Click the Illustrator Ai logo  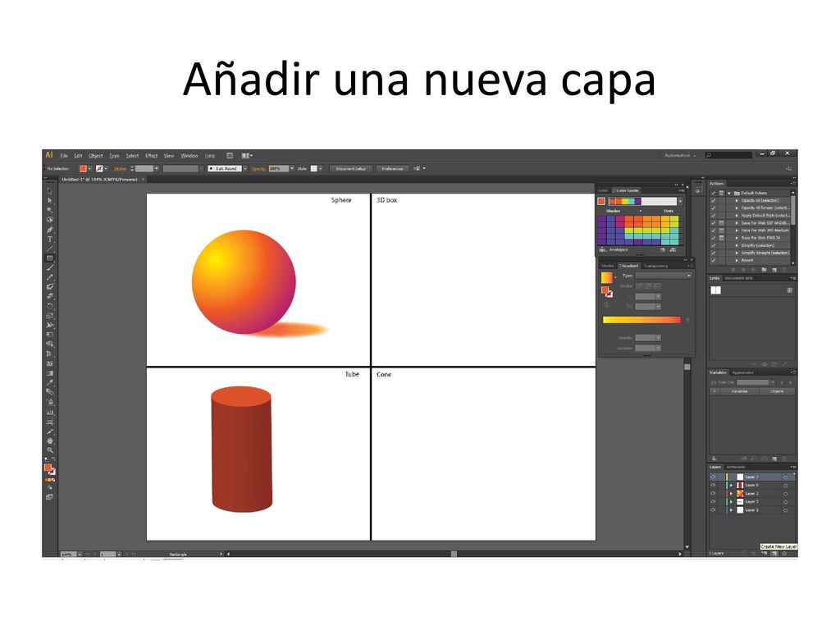click(x=49, y=155)
